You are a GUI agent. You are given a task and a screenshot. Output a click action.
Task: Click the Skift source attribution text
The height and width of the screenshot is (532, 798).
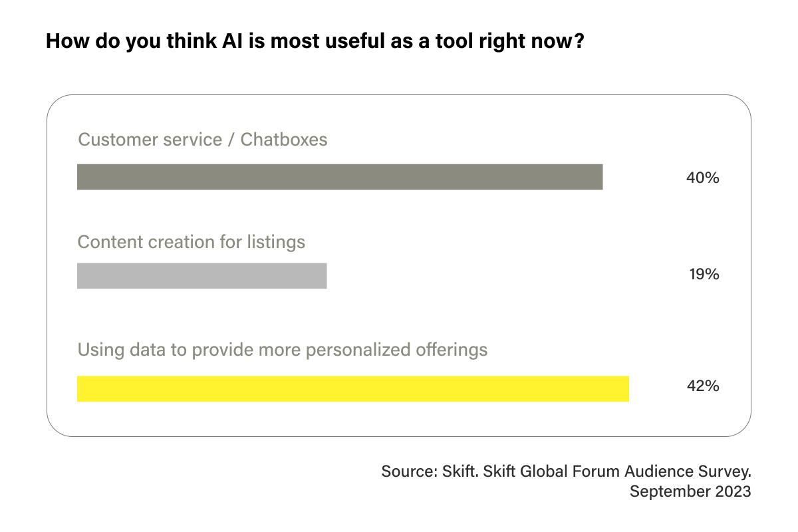[x=566, y=471]
